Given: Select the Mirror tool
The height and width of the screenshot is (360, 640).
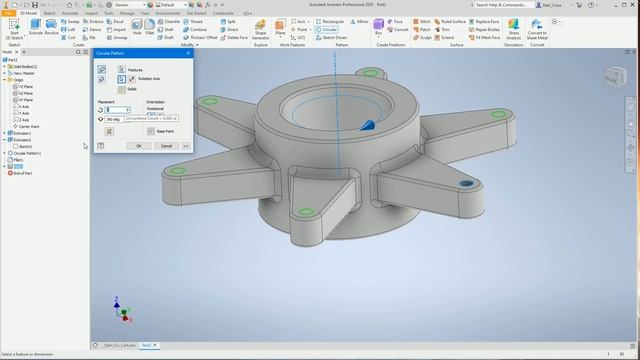Looking at the screenshot, I should 359,22.
